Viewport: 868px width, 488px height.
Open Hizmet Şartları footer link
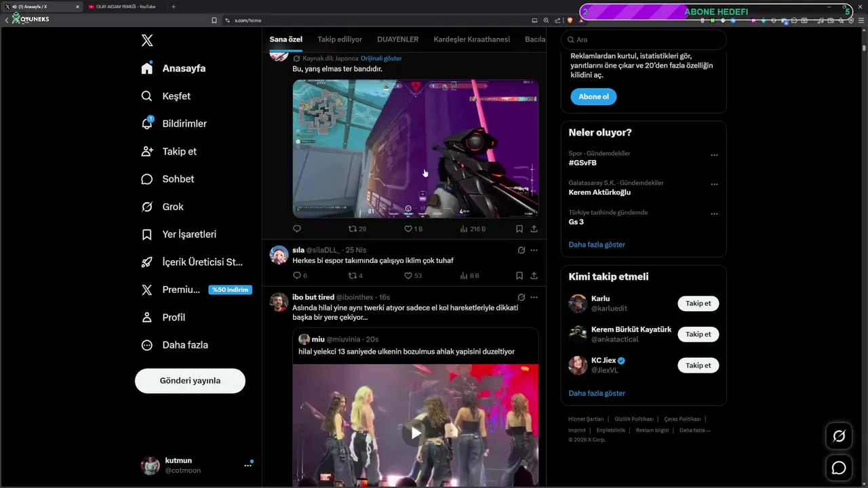point(586,420)
